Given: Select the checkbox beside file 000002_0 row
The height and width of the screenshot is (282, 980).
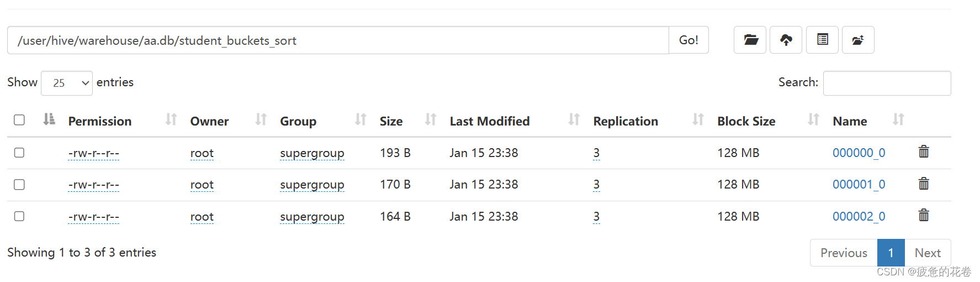Looking at the screenshot, I should [x=19, y=216].
